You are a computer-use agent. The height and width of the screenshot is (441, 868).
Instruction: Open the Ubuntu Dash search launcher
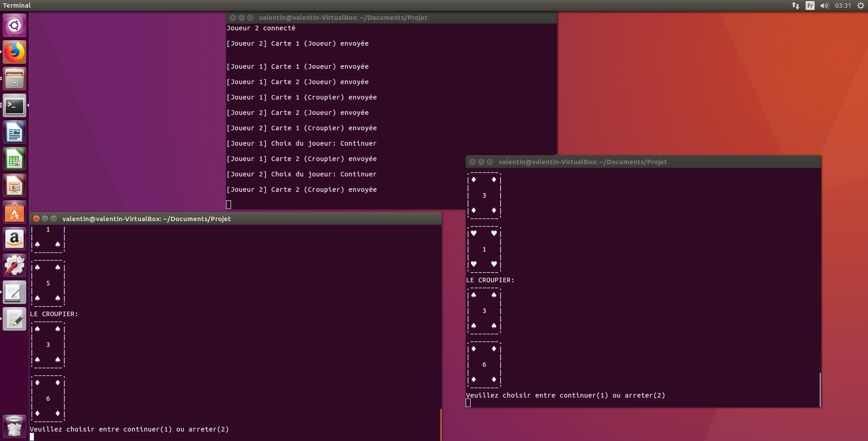[14, 25]
